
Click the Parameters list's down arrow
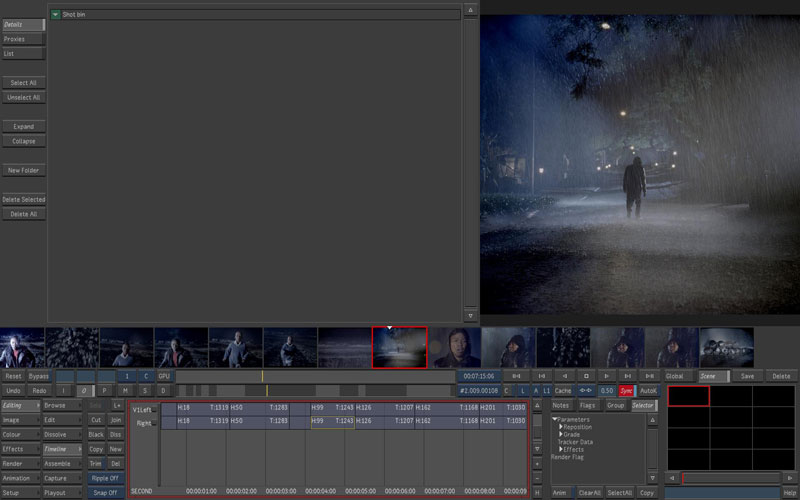(653, 478)
